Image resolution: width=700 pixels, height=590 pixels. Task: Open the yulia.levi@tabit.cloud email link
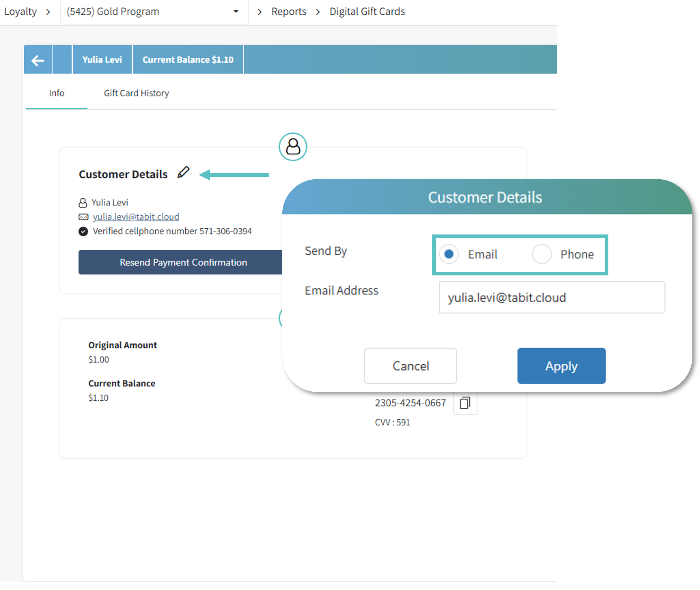[136, 217]
